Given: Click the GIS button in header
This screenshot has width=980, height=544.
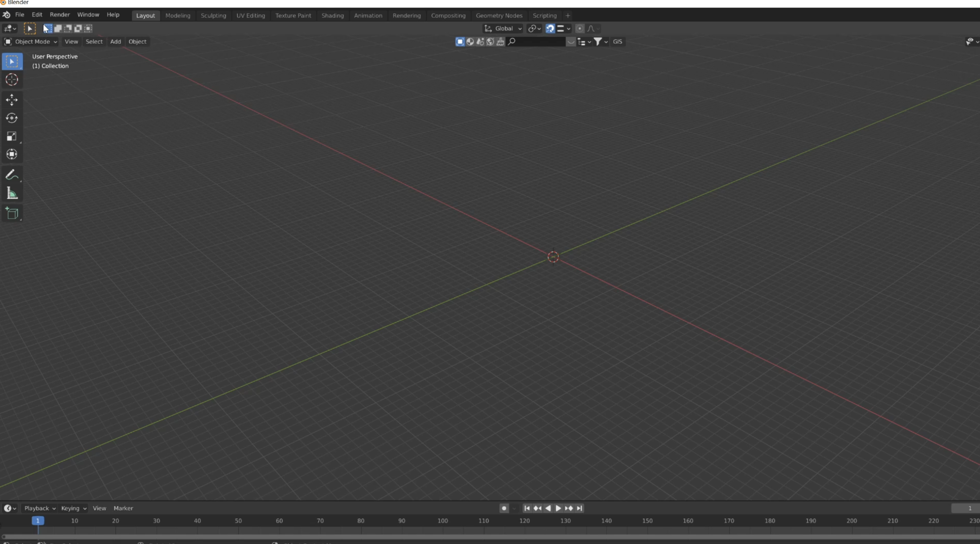Looking at the screenshot, I should 617,42.
